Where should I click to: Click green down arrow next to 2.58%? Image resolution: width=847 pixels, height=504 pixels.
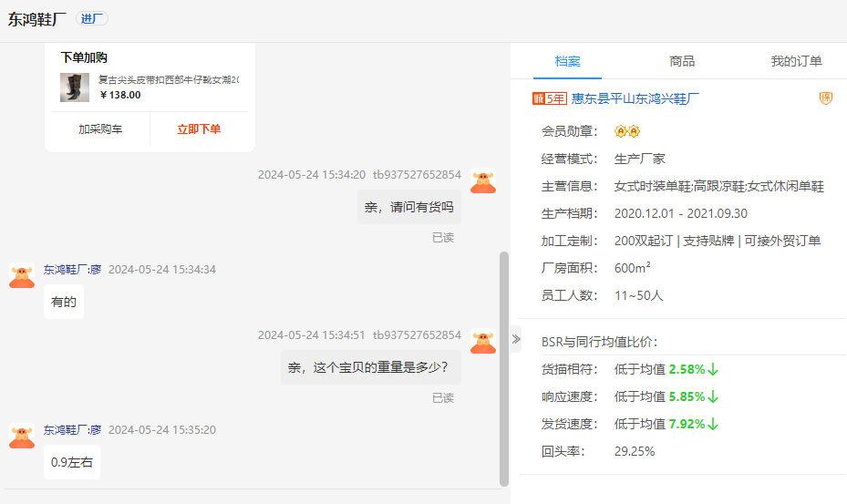714,369
